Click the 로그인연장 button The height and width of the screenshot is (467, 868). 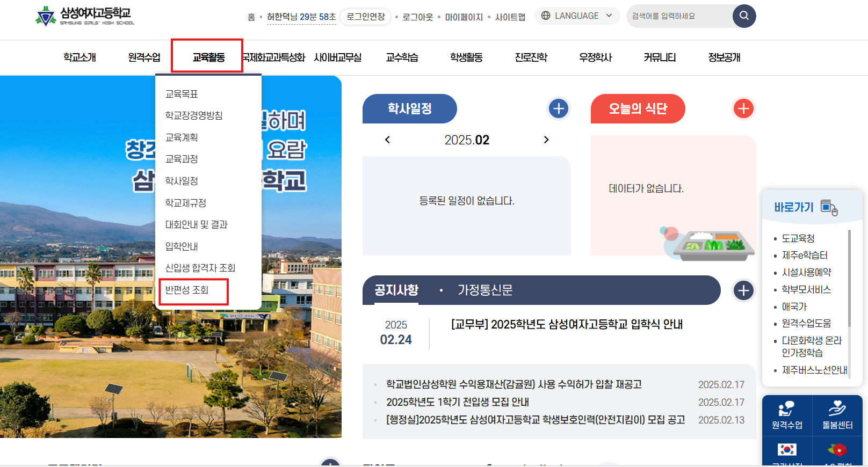click(x=366, y=17)
